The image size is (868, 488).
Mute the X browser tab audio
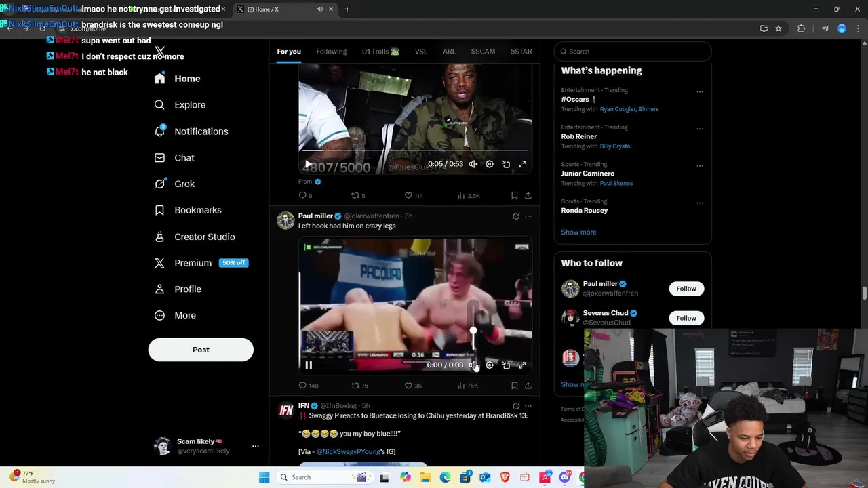point(320,9)
